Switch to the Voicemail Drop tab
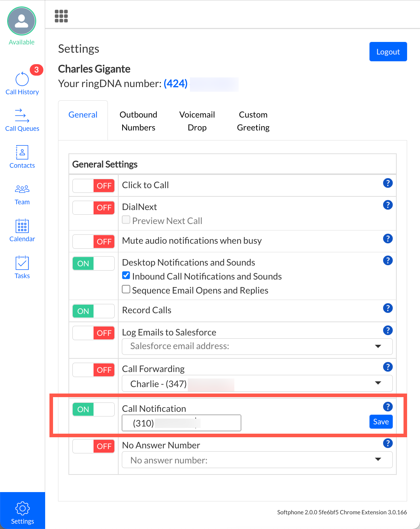 197,121
